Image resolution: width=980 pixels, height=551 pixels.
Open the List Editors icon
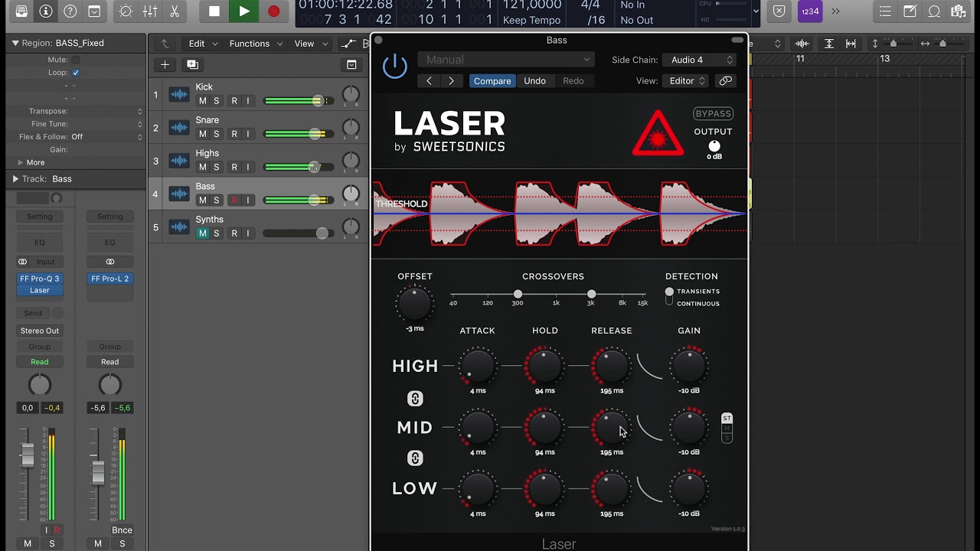pyautogui.click(x=885, y=11)
